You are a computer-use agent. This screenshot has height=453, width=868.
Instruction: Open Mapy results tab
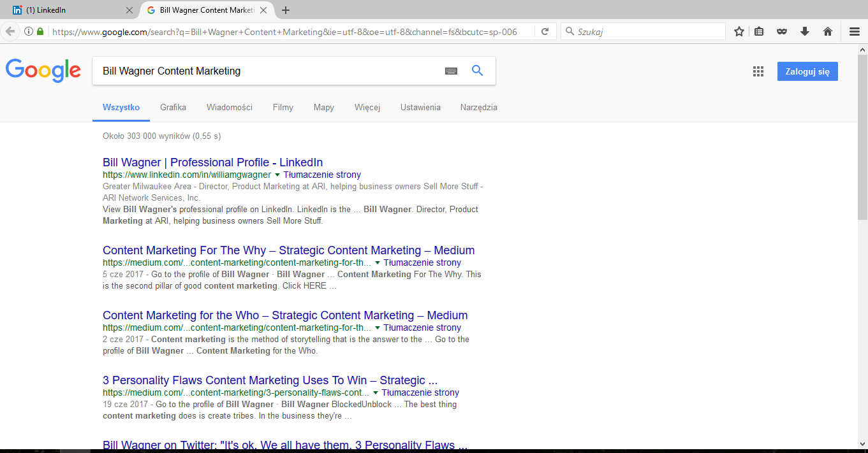pos(324,107)
